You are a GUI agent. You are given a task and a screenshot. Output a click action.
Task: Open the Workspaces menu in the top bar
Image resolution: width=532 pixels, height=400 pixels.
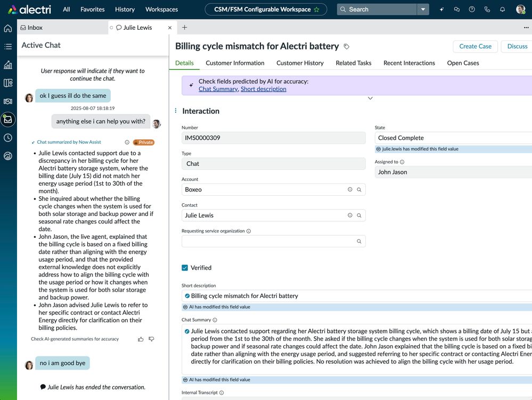coord(161,9)
